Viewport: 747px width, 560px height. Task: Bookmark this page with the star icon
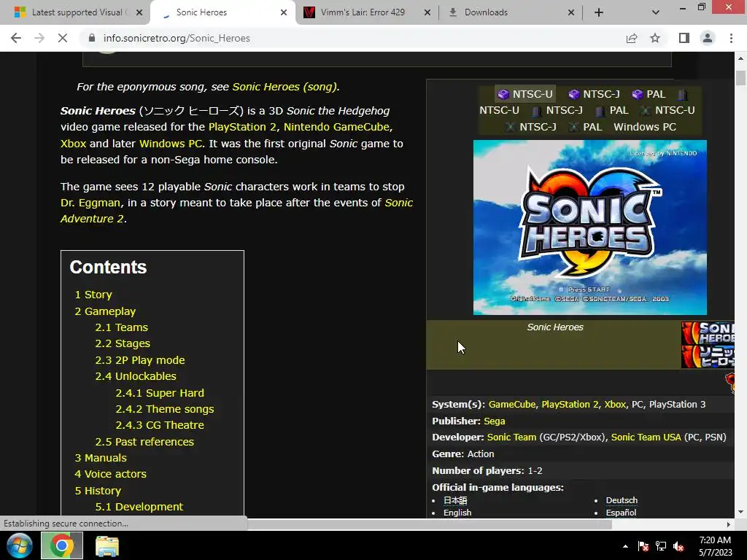pos(655,38)
